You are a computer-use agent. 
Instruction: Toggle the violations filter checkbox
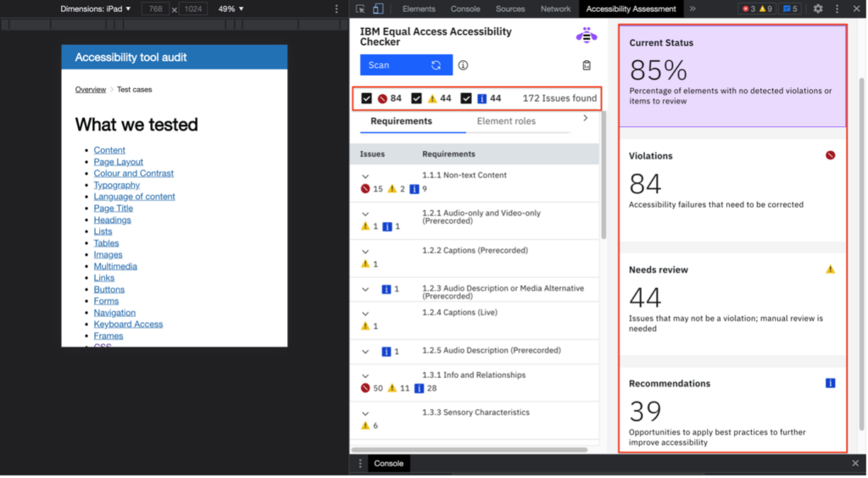tap(366, 98)
